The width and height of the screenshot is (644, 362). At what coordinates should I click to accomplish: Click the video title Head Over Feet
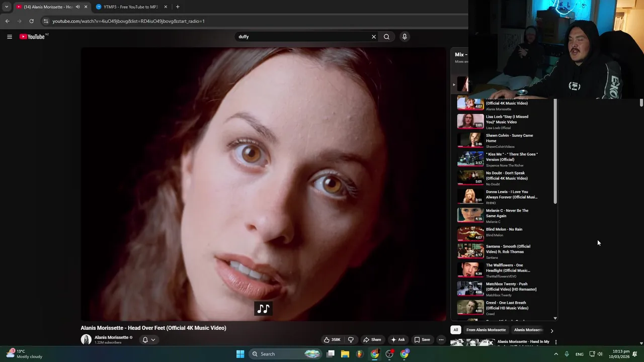click(153, 328)
